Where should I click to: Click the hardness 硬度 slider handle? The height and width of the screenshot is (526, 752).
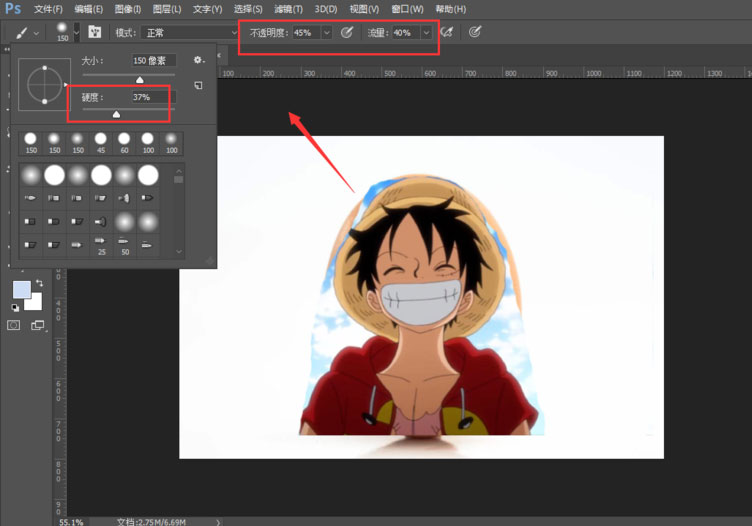[116, 114]
